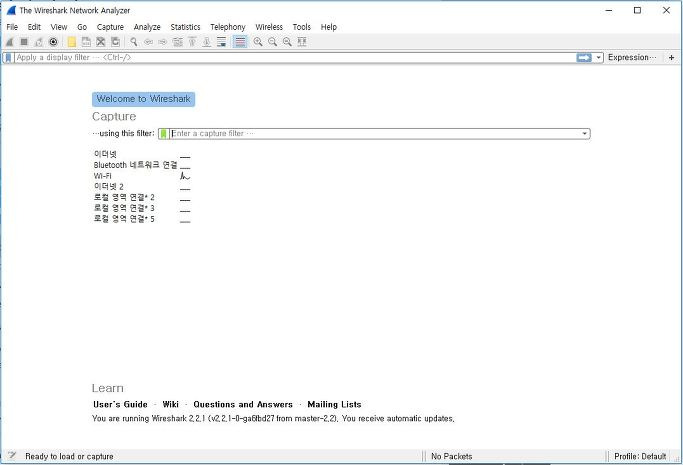Viewport: 683px width, 465px height.
Task: Open the Statistics menu
Action: (x=185, y=27)
